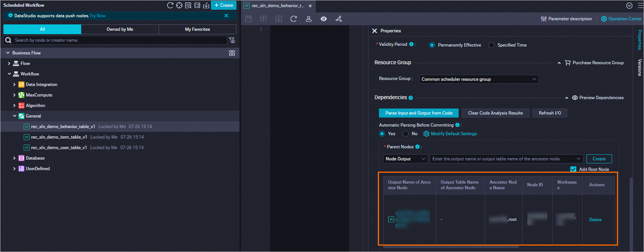Viewport: 644px width, 252px height.
Task: Click the grid view icon in Business Flow row
Action: pyautogui.click(x=232, y=53)
